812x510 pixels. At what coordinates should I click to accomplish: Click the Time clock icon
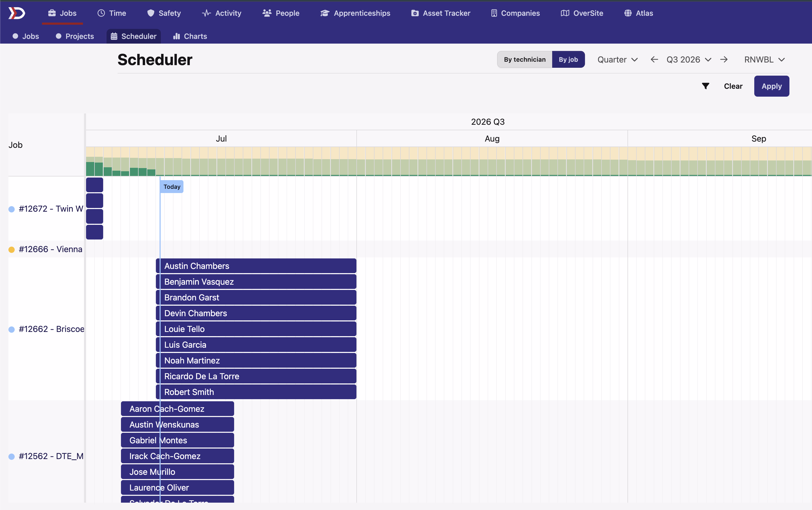101,13
